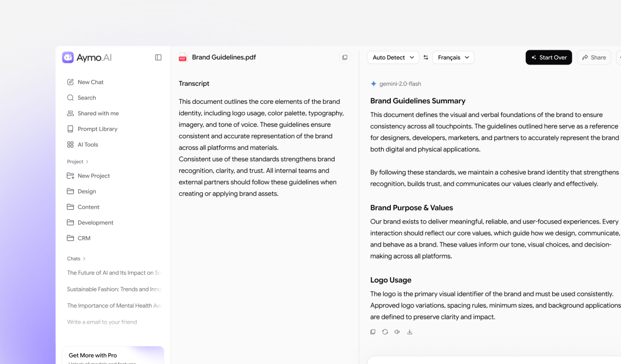Download the response with download icon
This screenshot has width=621, height=364.
point(409,332)
